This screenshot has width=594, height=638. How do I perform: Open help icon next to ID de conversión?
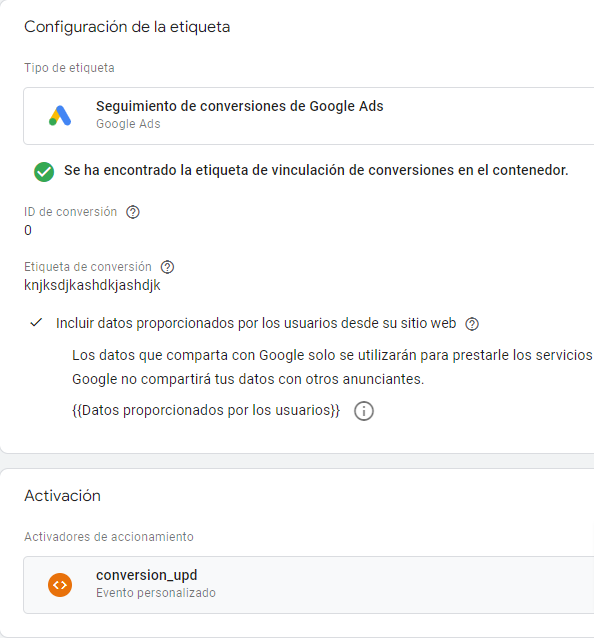133,212
